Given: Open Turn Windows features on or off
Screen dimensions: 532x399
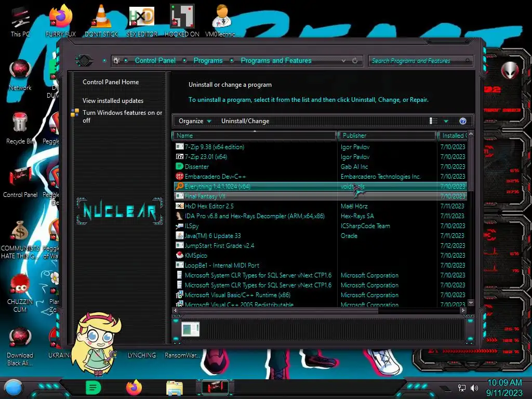Looking at the screenshot, I should (122, 116).
